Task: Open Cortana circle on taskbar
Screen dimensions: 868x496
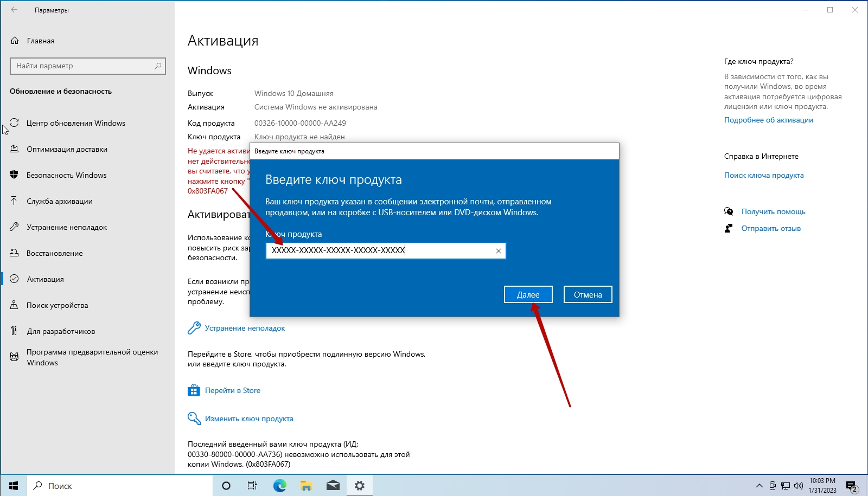Action: [226, 486]
